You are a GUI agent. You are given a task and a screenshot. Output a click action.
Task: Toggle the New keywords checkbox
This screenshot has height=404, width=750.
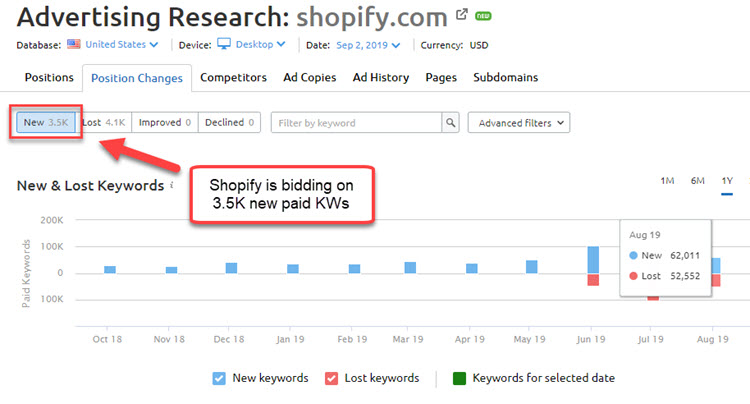click(219, 378)
